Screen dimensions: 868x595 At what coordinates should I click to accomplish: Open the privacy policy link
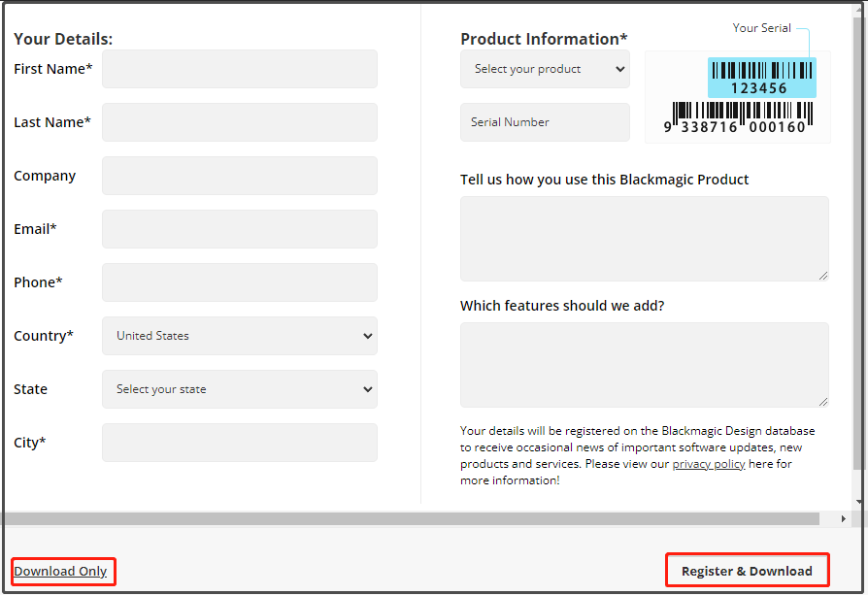(708, 464)
